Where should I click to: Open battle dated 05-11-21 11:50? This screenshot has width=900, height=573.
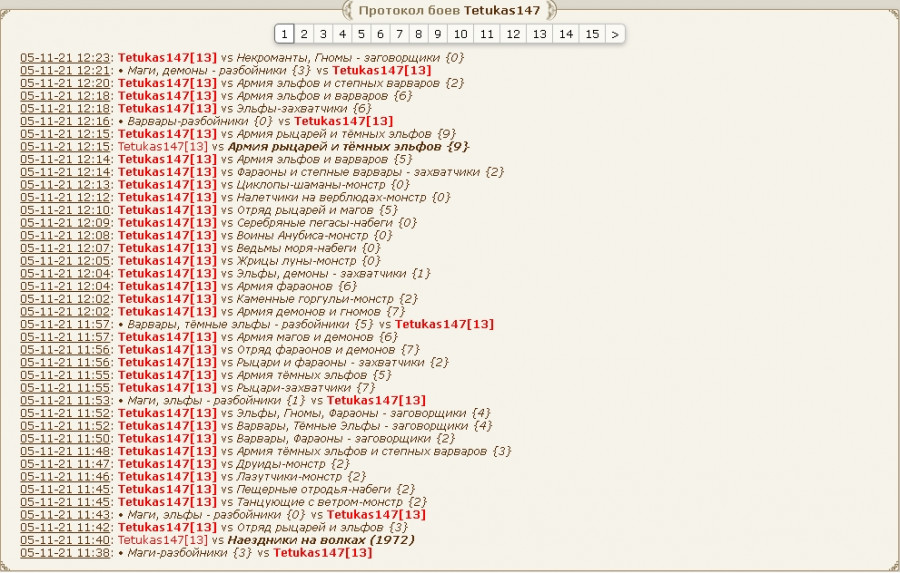[x=65, y=438]
